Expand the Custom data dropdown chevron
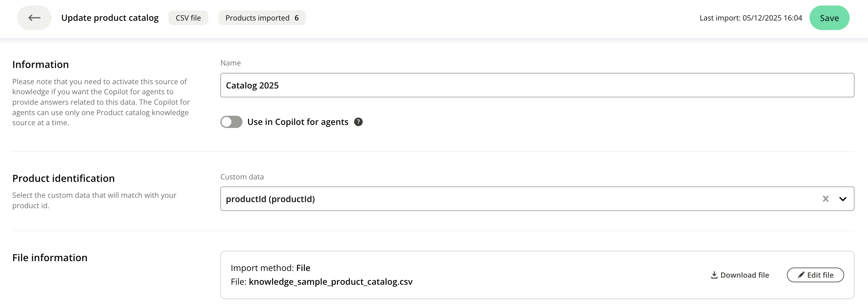 point(843,199)
